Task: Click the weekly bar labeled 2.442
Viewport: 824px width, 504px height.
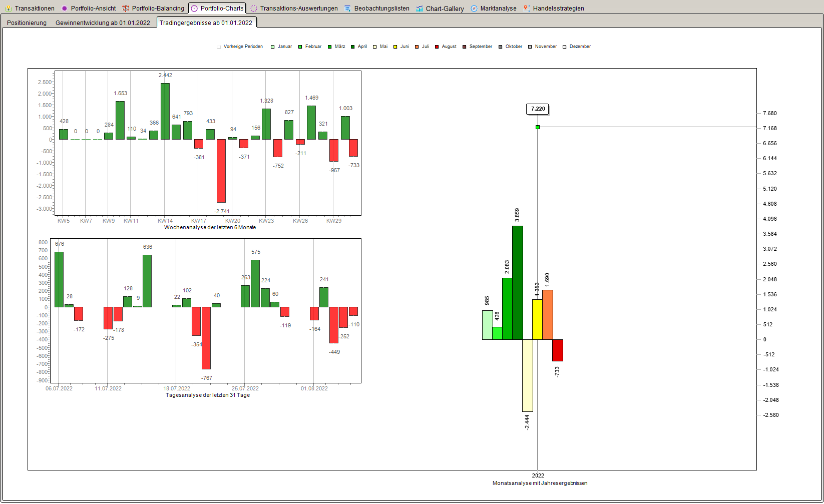Action: (x=165, y=111)
